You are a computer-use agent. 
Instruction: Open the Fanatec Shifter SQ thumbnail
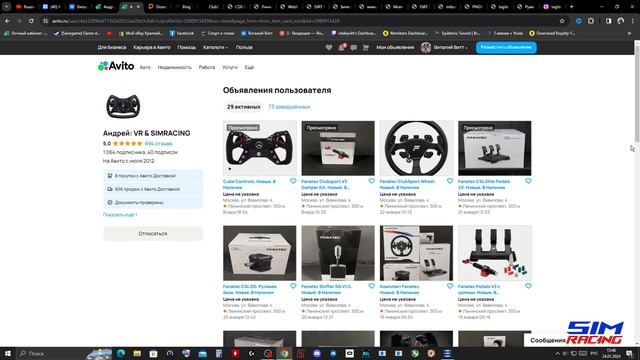(338, 253)
